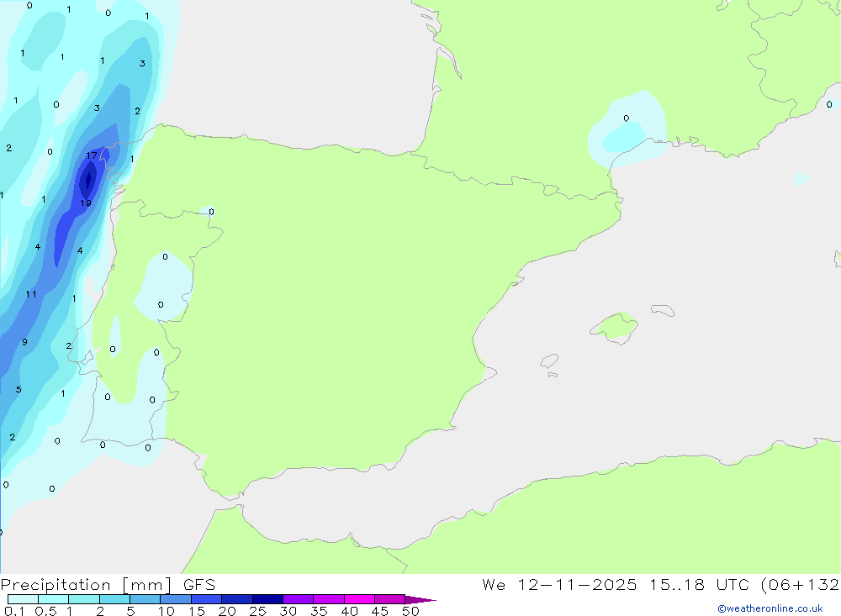
Task: Click the 2–5 mm legend color swatch
Action: click(114, 599)
